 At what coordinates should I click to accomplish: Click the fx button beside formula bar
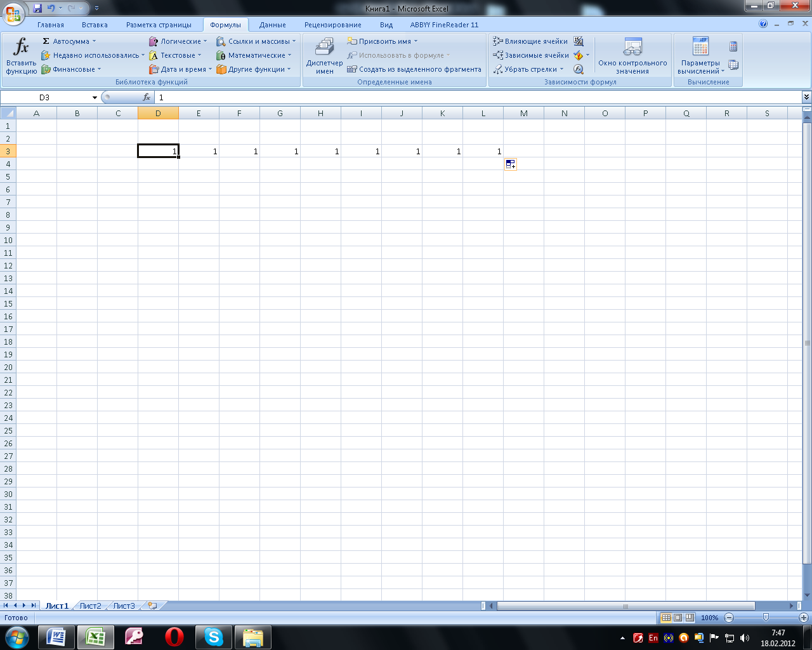click(147, 97)
